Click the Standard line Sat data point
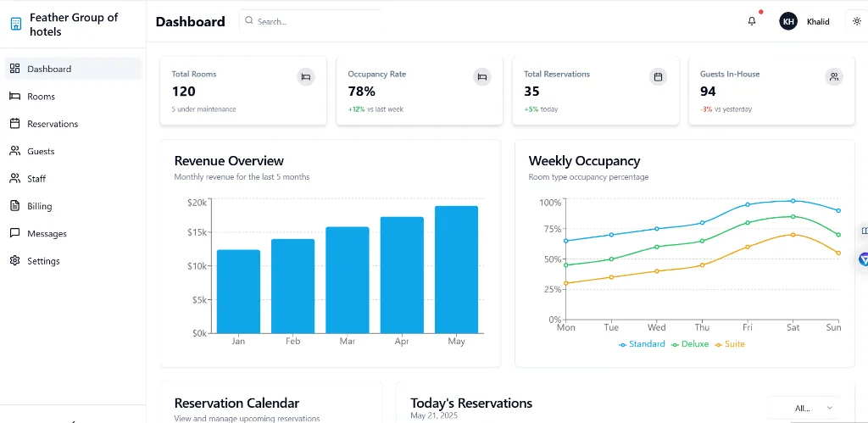 793,201
